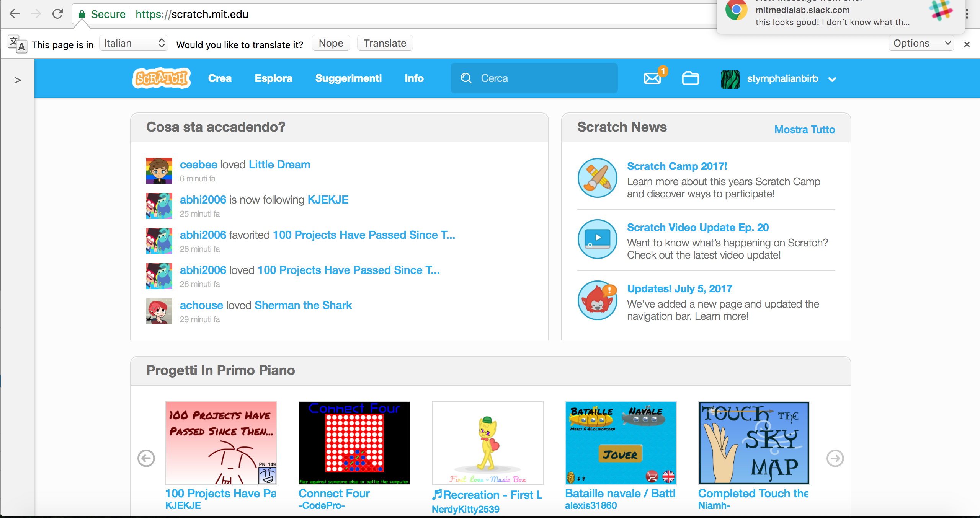Expand the sidebar with the > arrow
Screen dimensions: 980x518
tap(18, 80)
